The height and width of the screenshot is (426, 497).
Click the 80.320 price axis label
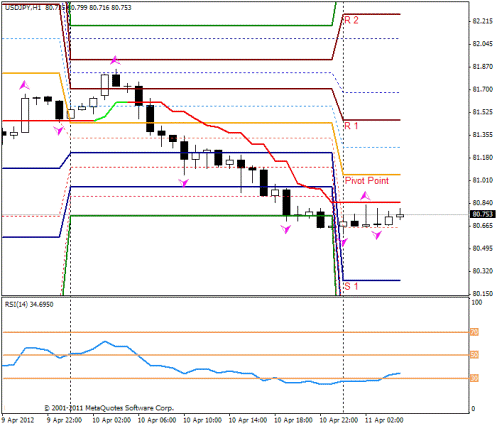[483, 271]
